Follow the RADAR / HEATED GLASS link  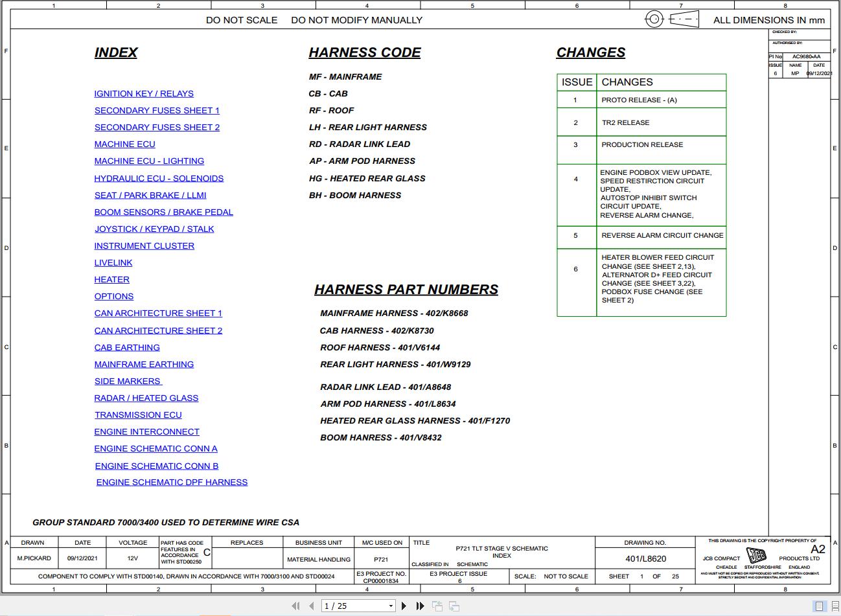click(146, 398)
